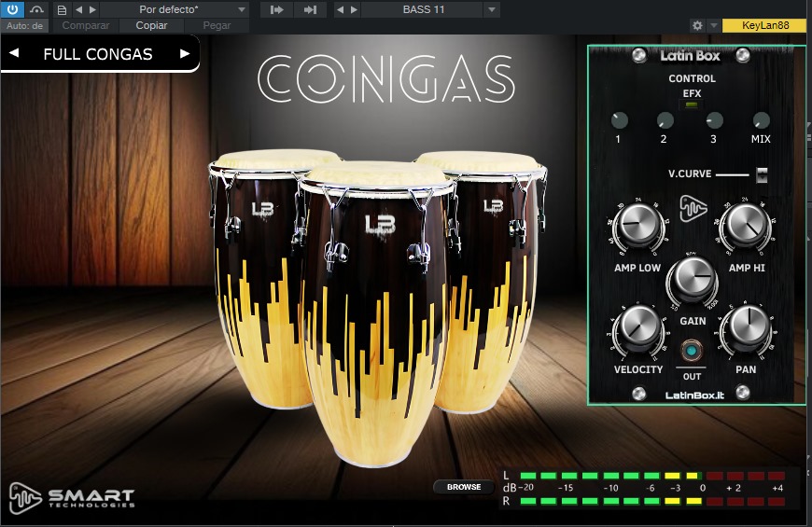Select next kit with right arrow of FULL CONGAS
This screenshot has height=527, width=812.
pyautogui.click(x=185, y=53)
